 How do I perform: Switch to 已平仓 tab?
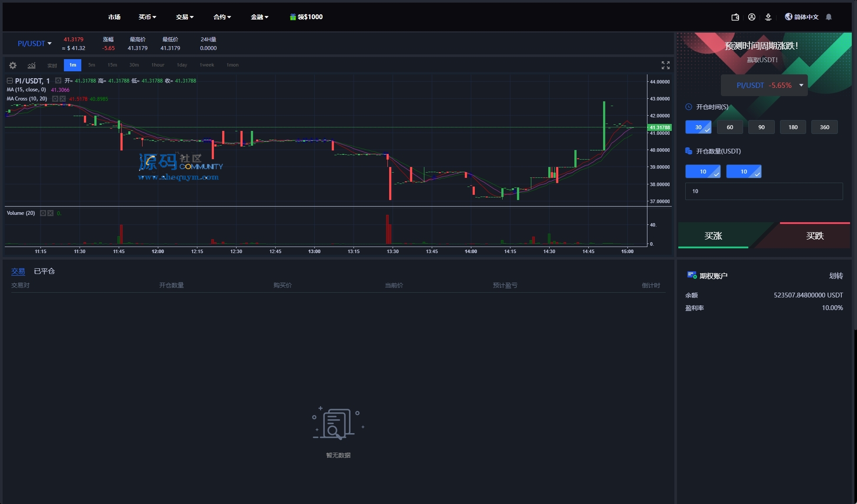coord(44,271)
